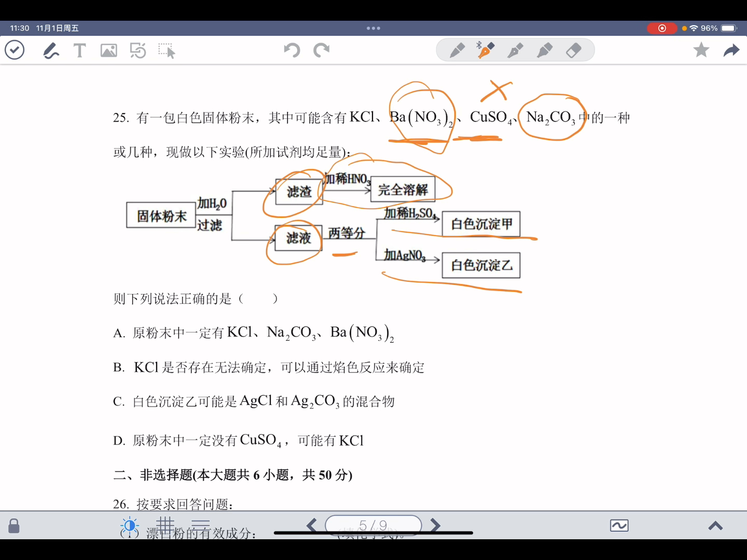
Task: Tap the battery 96% indicator
Action: [719, 28]
